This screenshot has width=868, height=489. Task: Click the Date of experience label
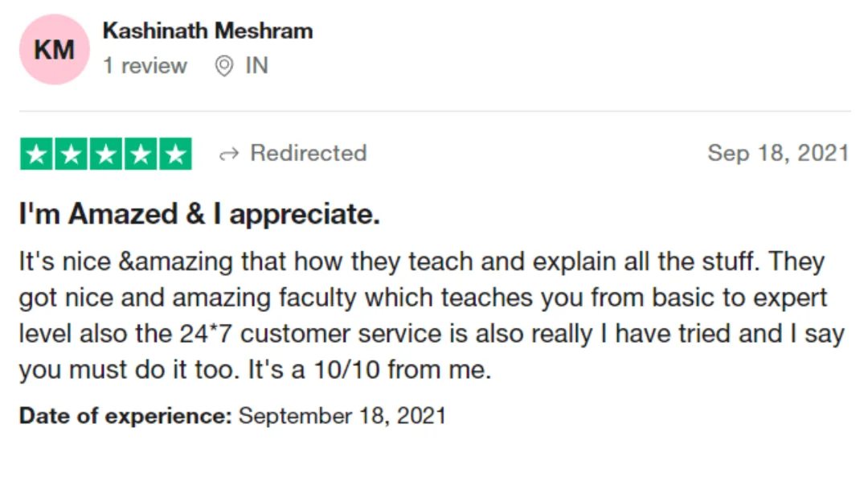coord(125,415)
